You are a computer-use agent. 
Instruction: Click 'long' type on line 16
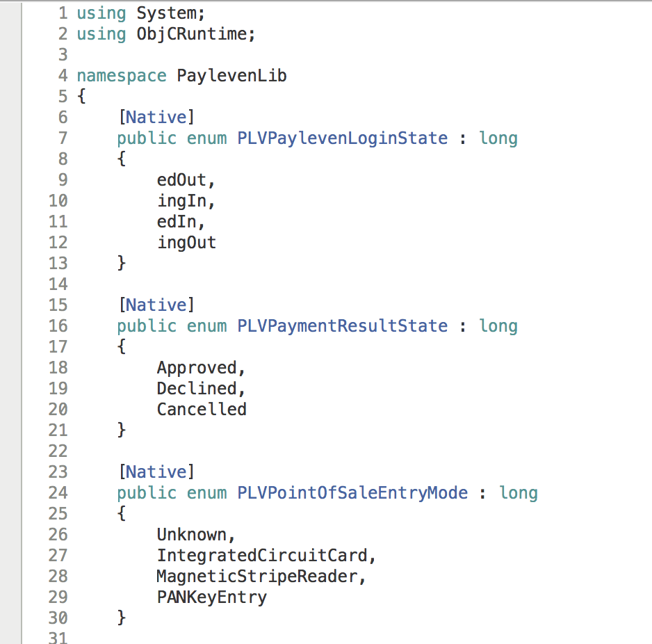[x=498, y=326]
